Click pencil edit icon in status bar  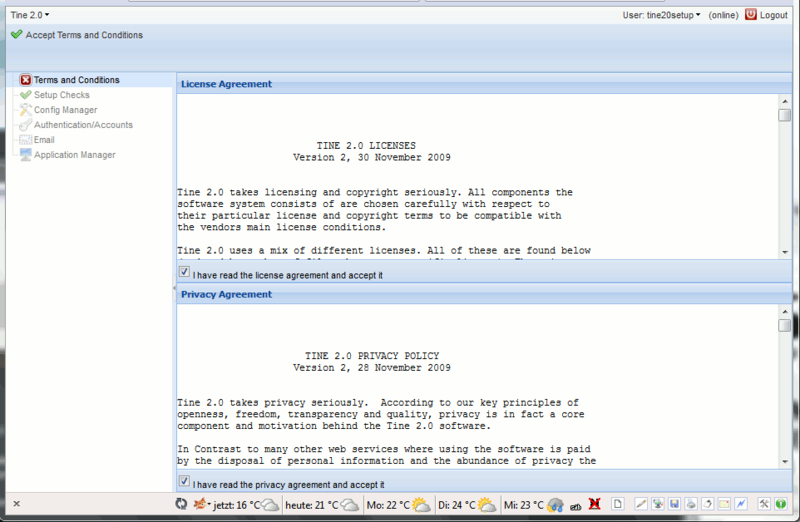click(x=641, y=504)
